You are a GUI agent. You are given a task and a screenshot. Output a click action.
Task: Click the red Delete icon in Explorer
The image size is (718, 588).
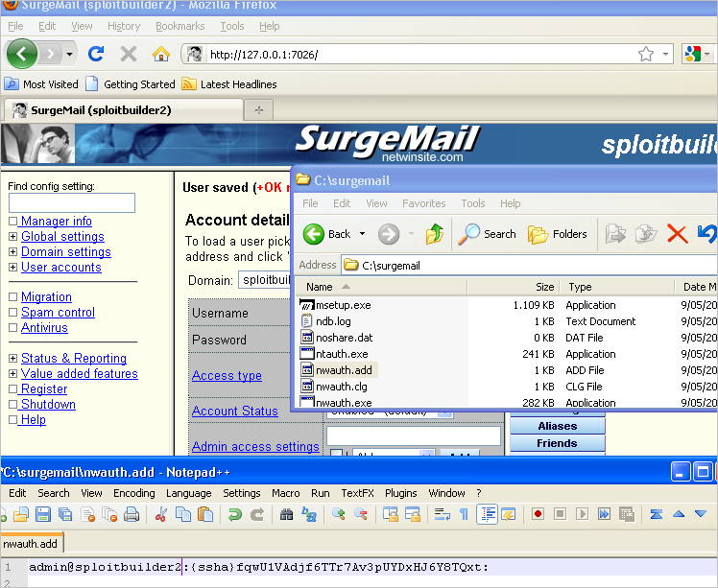pos(677,233)
